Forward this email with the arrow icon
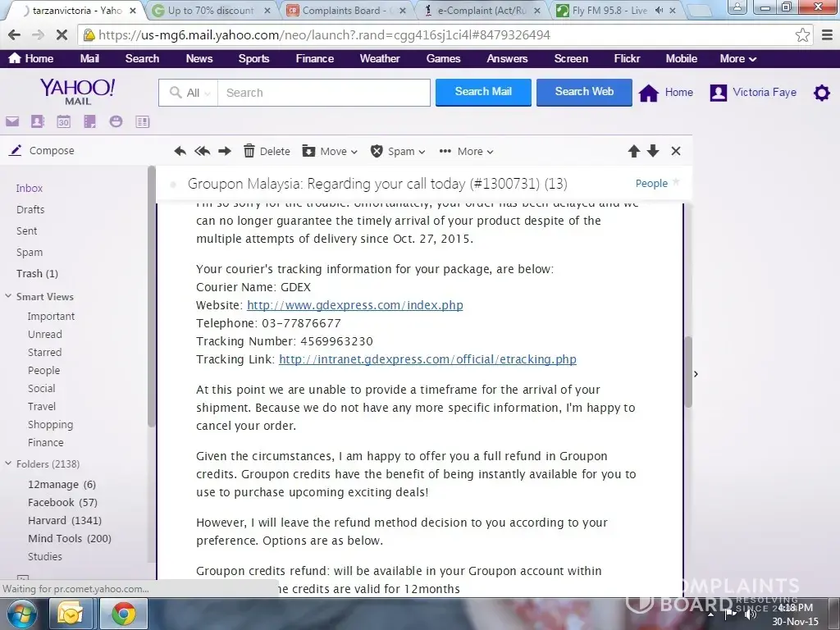The image size is (840, 630). pos(225,151)
